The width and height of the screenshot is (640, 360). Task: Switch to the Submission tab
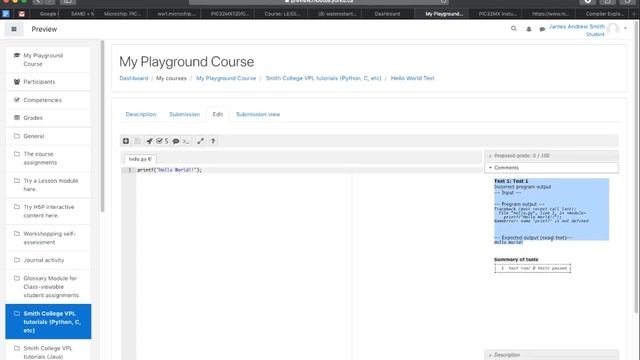pyautogui.click(x=184, y=114)
